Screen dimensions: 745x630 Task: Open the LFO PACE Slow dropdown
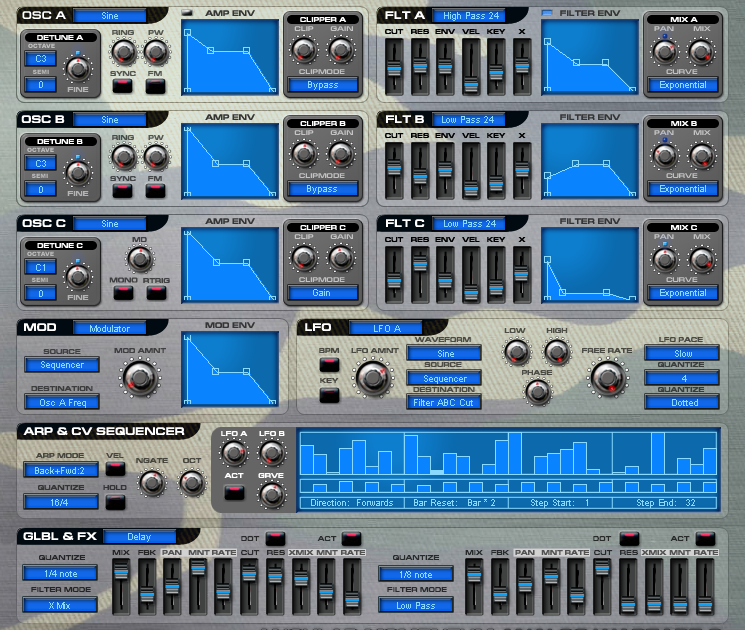point(682,353)
